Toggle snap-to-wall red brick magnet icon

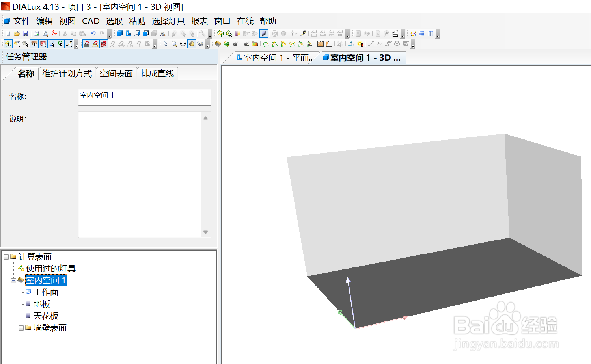[104, 44]
